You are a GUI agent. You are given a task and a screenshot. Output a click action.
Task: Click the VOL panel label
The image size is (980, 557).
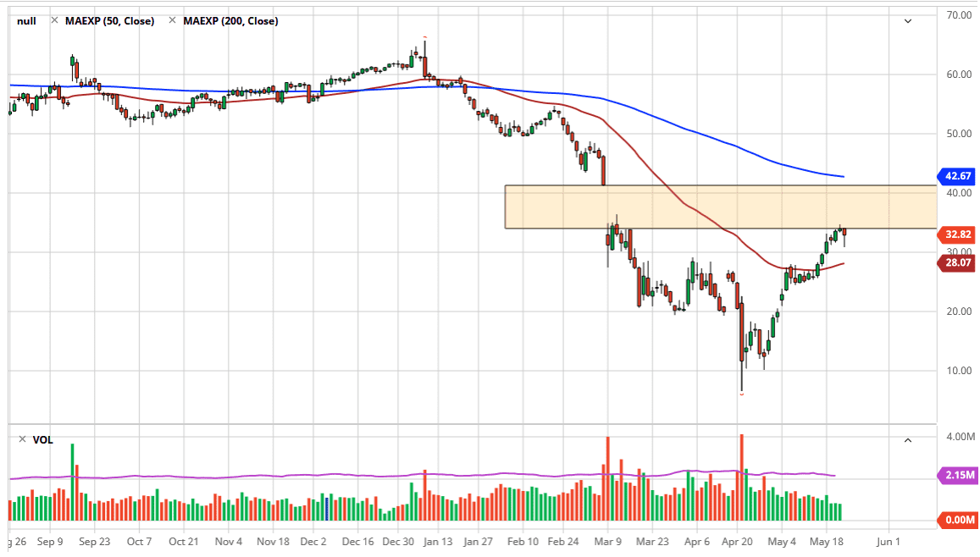[x=42, y=439]
